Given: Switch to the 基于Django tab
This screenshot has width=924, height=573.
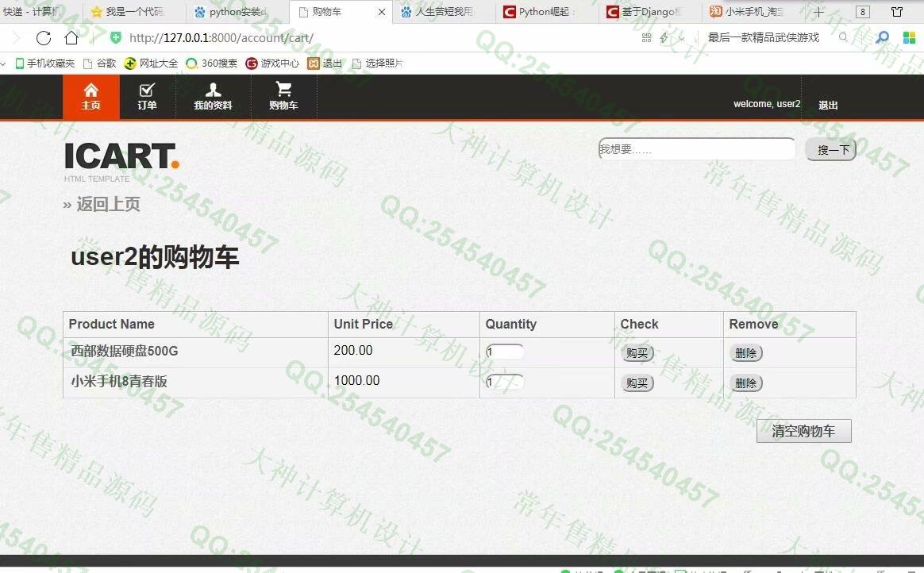Looking at the screenshot, I should 651,12.
